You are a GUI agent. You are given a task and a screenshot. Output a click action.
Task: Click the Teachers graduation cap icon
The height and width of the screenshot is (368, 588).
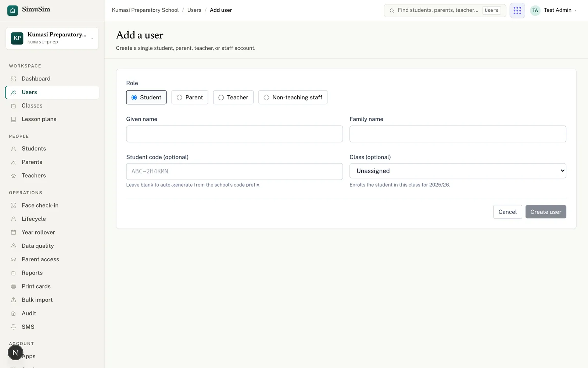click(x=14, y=176)
